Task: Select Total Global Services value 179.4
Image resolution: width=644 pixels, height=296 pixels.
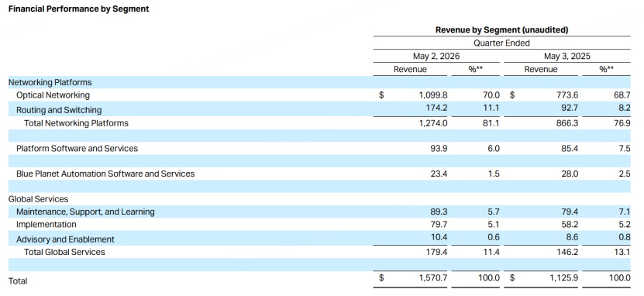Action: coord(436,252)
